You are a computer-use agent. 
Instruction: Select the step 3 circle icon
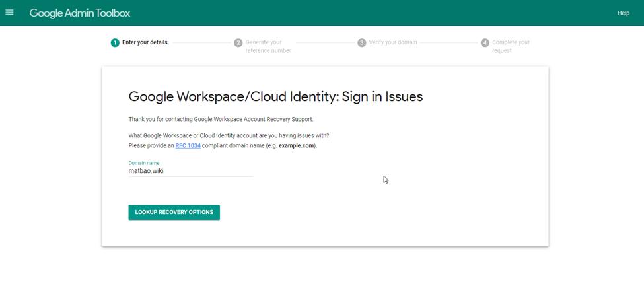point(361,43)
